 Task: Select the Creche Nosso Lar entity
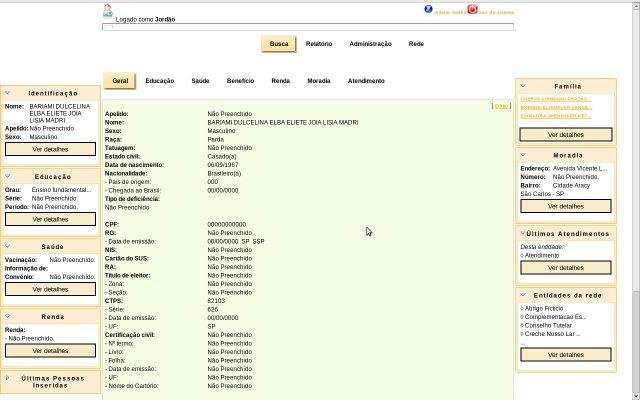pyautogui.click(x=552, y=334)
